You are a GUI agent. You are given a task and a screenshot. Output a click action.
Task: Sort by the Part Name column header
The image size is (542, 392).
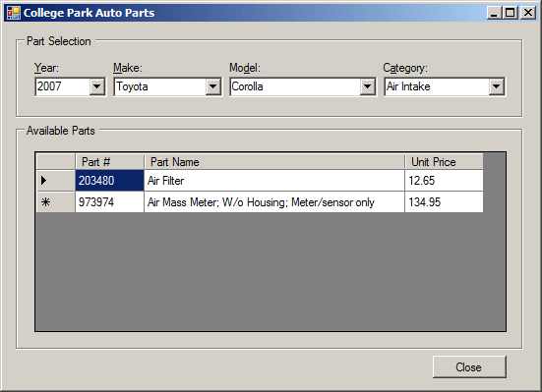pyautogui.click(x=274, y=162)
